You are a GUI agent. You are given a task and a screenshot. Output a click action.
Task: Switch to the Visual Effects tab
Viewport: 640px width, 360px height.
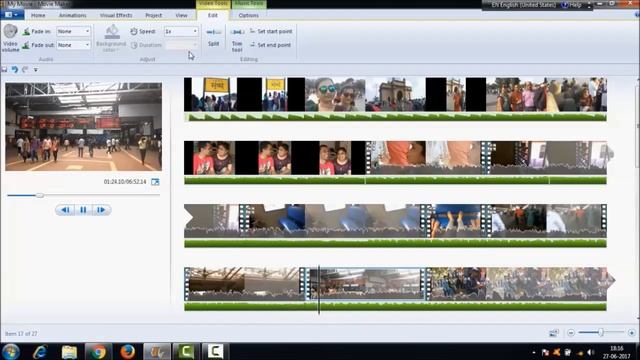pyautogui.click(x=116, y=15)
